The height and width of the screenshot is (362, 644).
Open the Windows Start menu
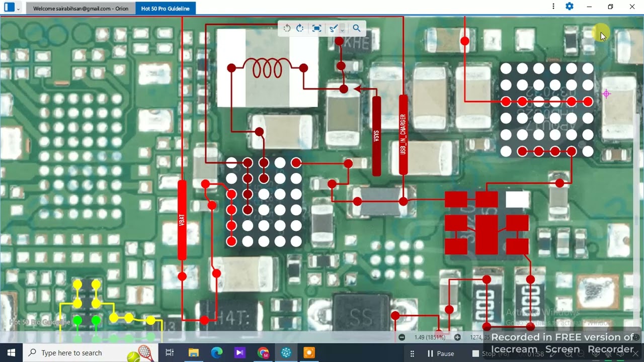11,353
